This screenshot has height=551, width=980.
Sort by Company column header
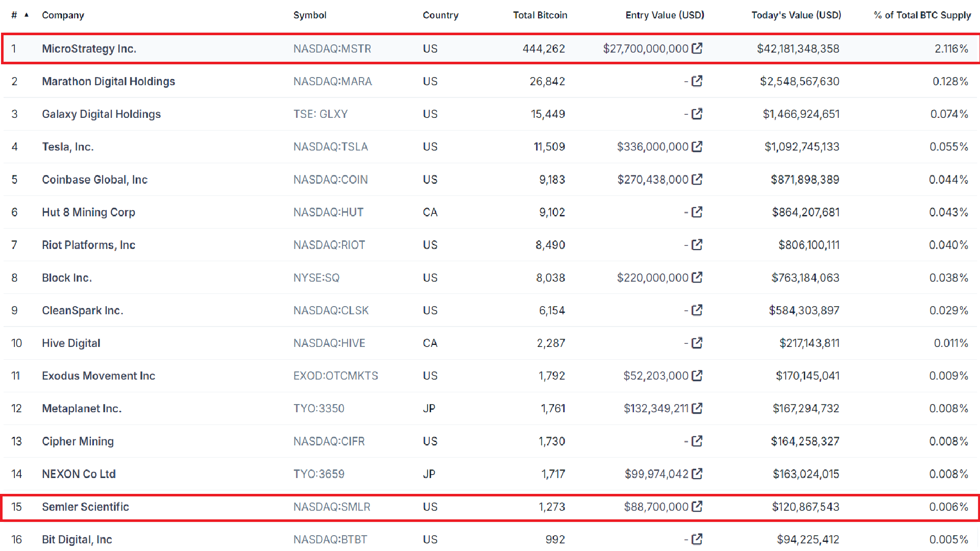[x=63, y=15]
